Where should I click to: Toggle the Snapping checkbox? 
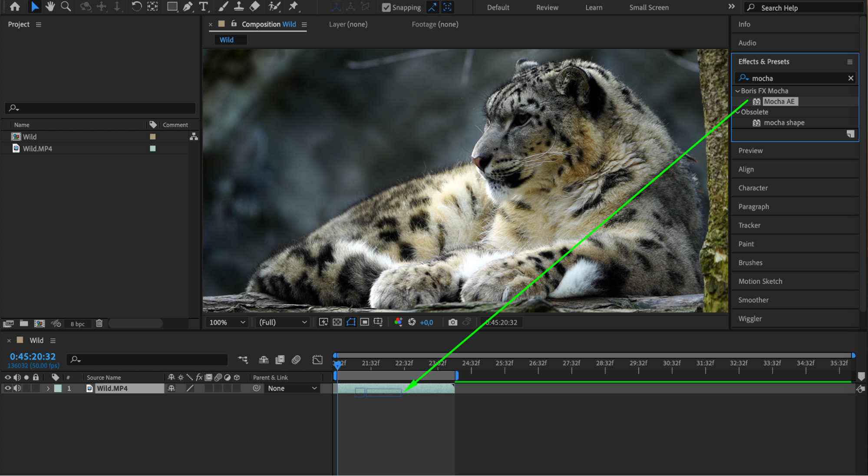[x=386, y=7]
